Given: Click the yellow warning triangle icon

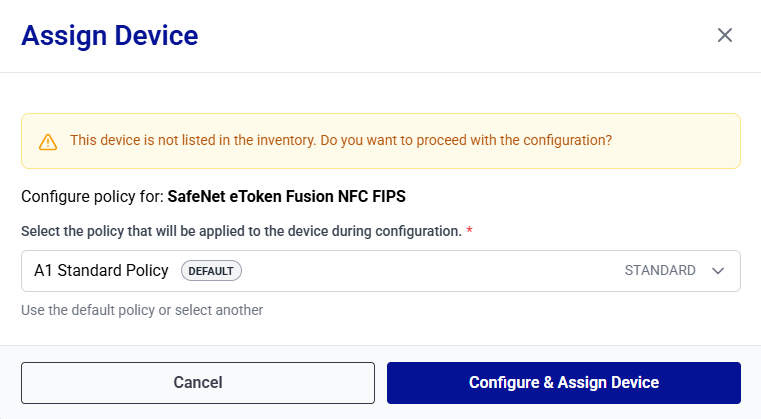Looking at the screenshot, I should point(48,141).
